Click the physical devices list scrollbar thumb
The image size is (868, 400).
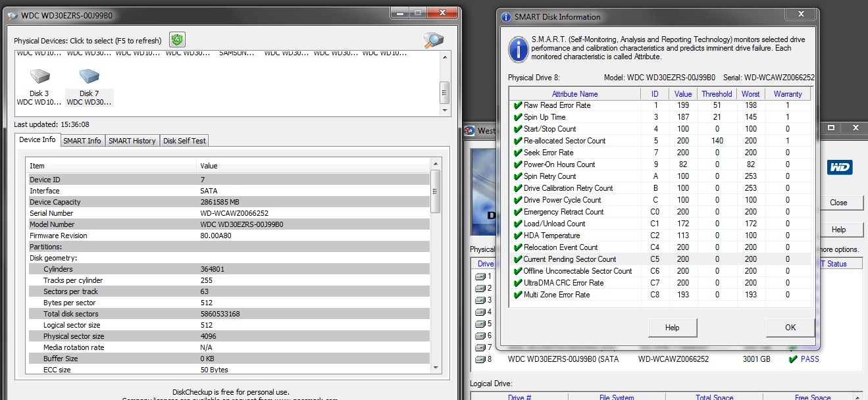[444, 92]
